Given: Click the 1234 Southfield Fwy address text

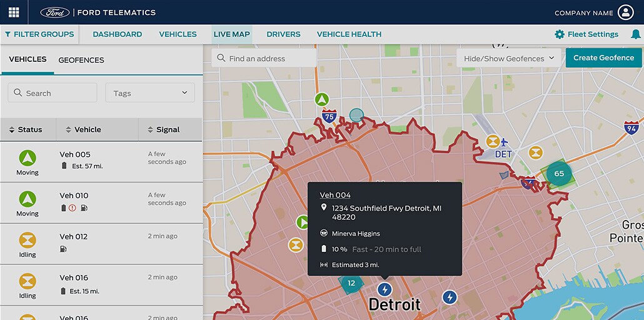Looking at the screenshot, I should point(386,212).
